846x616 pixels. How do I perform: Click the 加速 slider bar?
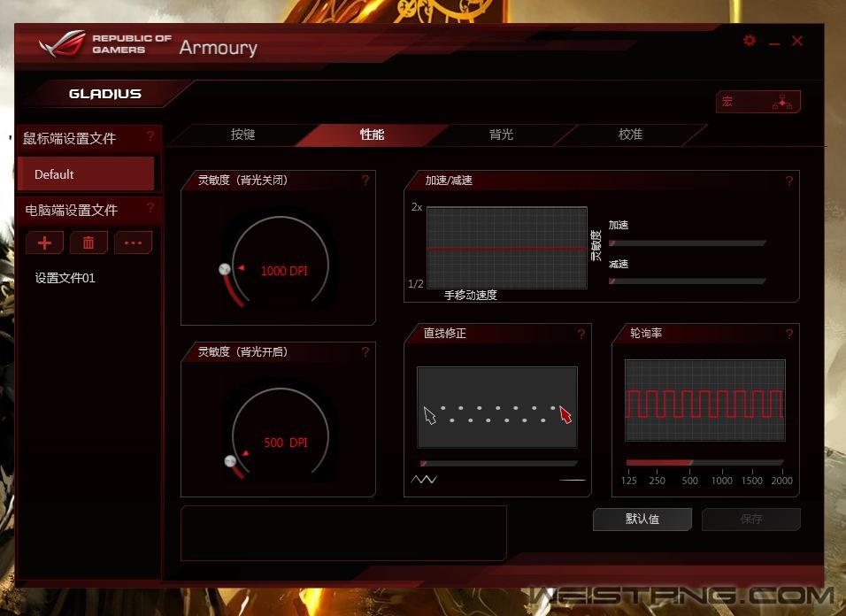click(x=687, y=243)
